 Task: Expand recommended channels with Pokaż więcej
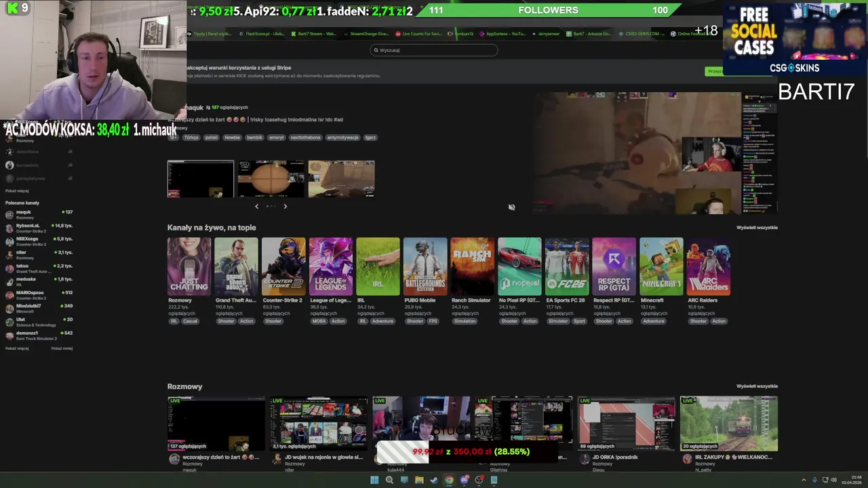coord(17,348)
